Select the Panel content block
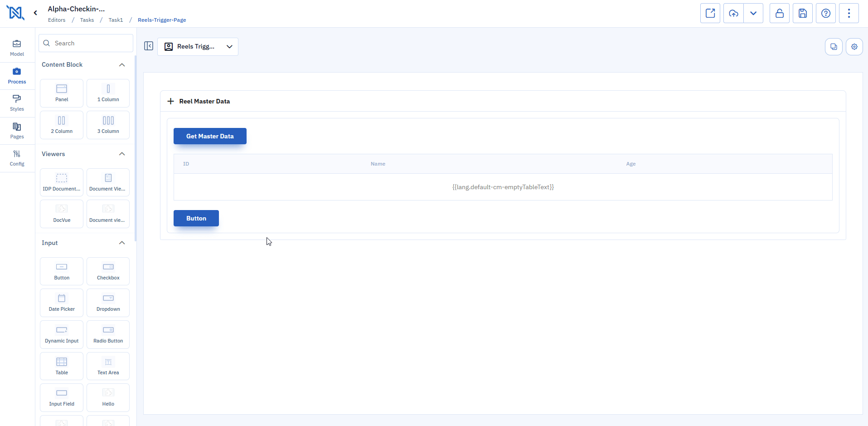This screenshot has width=868, height=426. (x=62, y=93)
